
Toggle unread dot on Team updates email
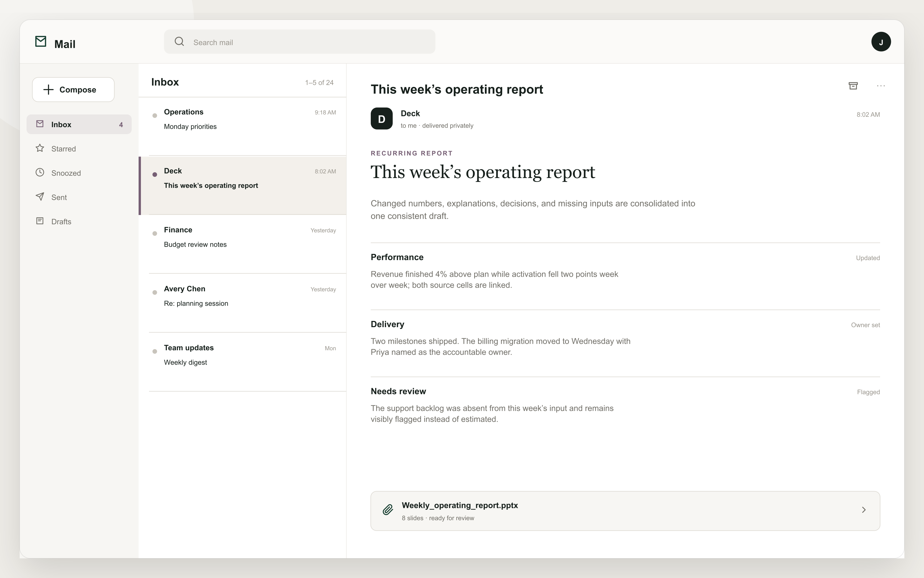click(x=155, y=351)
